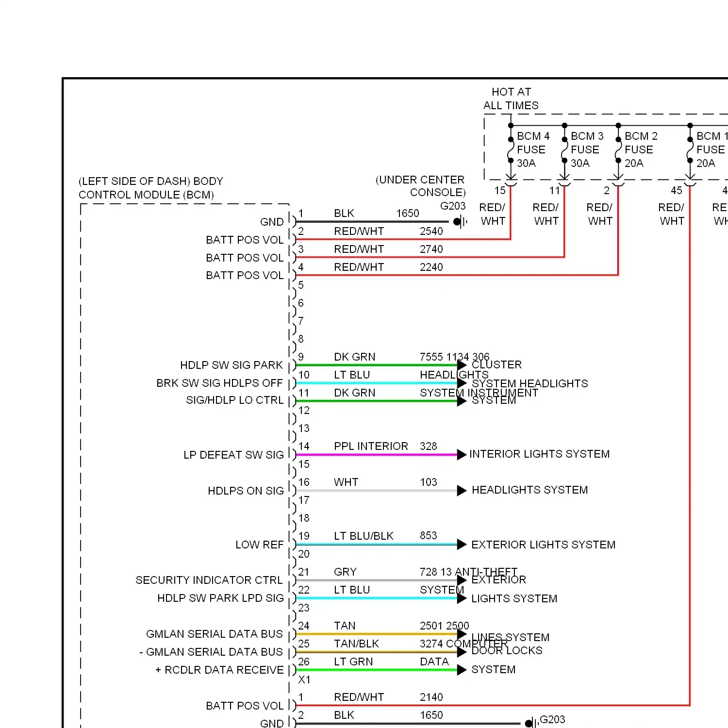Click the LT GRN wire label at pin 26

pos(353,662)
